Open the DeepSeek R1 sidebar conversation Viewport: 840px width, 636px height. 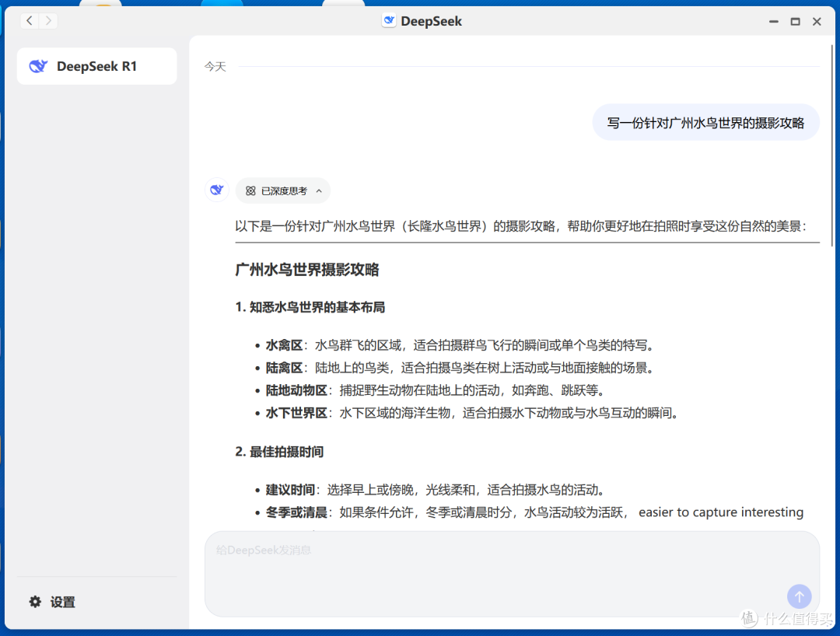(97, 66)
